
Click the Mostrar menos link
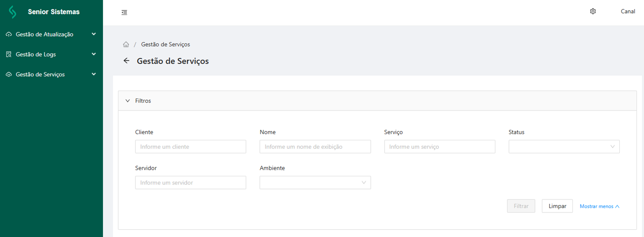[599, 207]
